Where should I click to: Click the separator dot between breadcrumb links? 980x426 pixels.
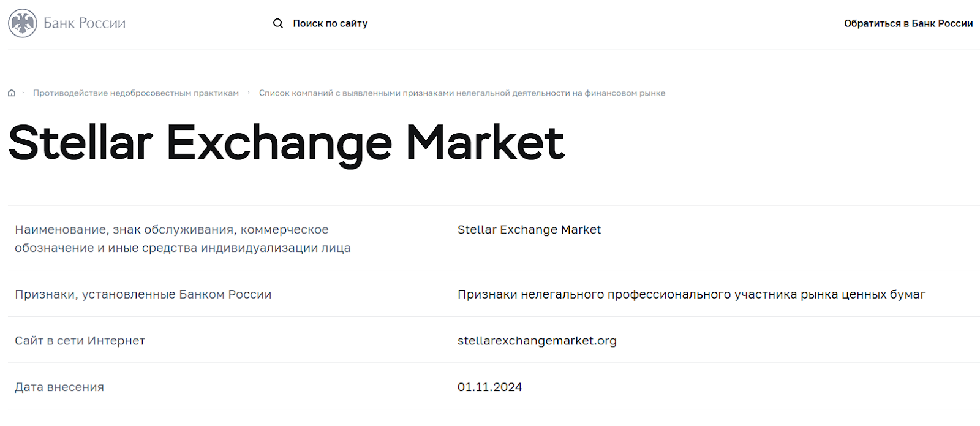coord(249,93)
